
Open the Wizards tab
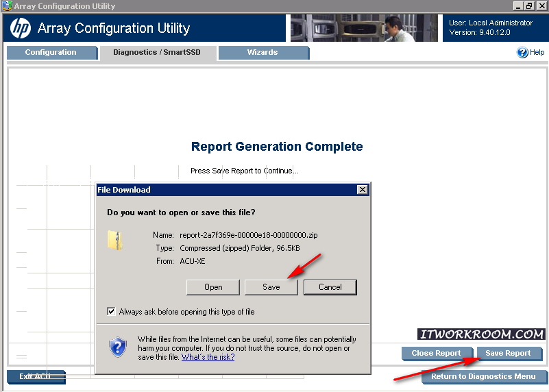(264, 53)
